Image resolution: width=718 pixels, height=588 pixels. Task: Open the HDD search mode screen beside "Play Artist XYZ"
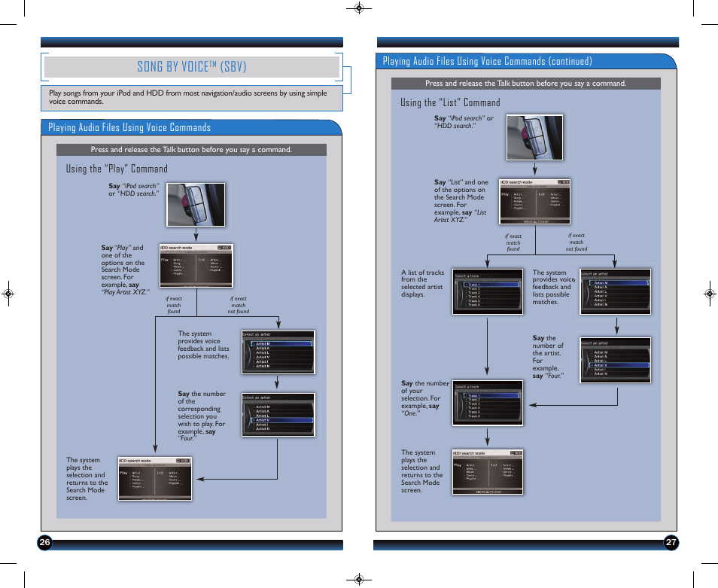[196, 266]
